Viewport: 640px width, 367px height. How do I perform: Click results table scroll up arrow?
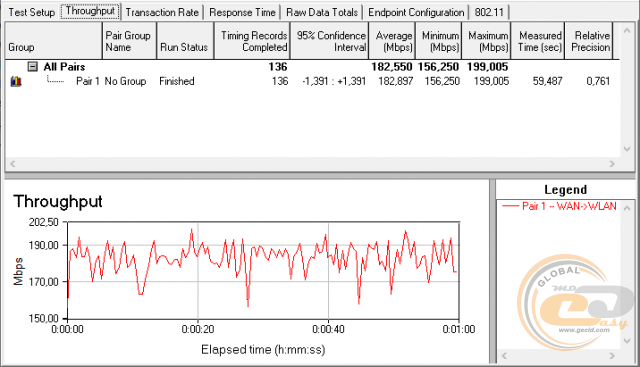(x=627, y=31)
